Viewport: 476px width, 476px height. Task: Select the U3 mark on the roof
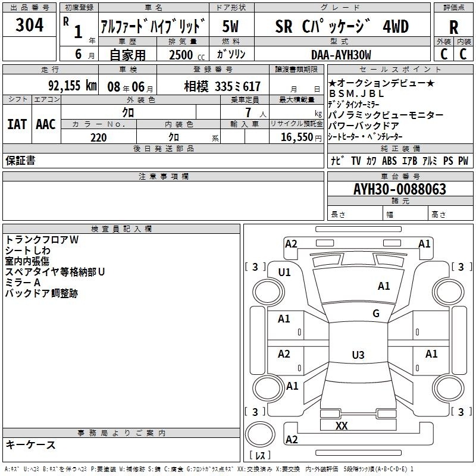click(358, 355)
